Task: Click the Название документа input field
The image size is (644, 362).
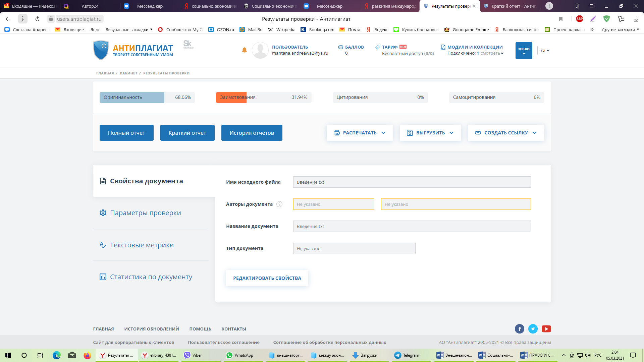Action: click(x=412, y=226)
